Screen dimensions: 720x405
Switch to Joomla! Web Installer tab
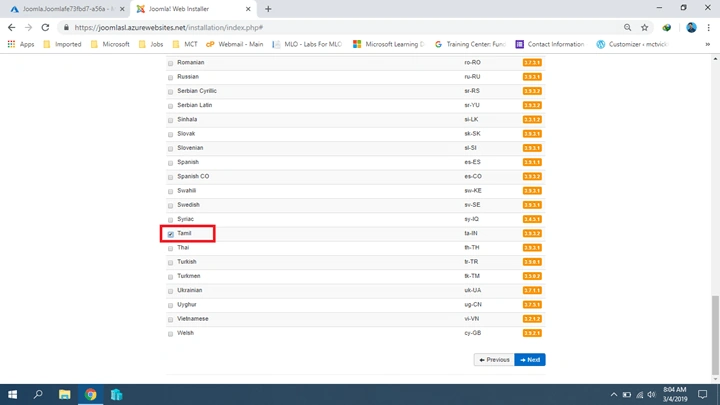point(193,9)
